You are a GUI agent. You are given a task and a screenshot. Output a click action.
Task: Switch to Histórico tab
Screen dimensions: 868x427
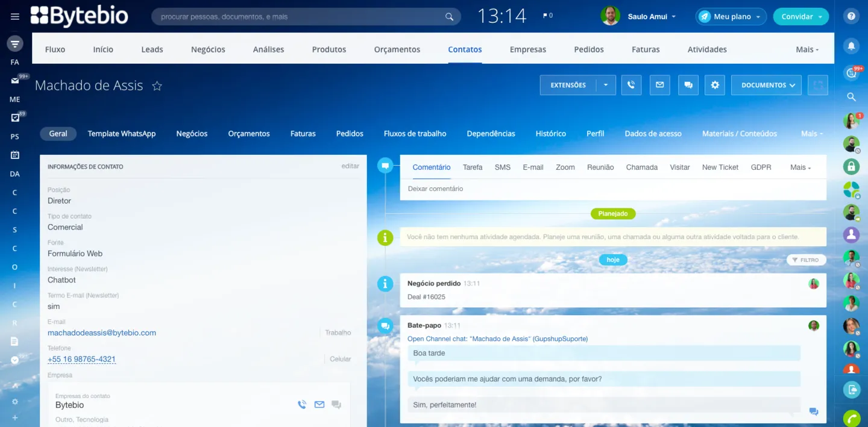[x=551, y=134]
